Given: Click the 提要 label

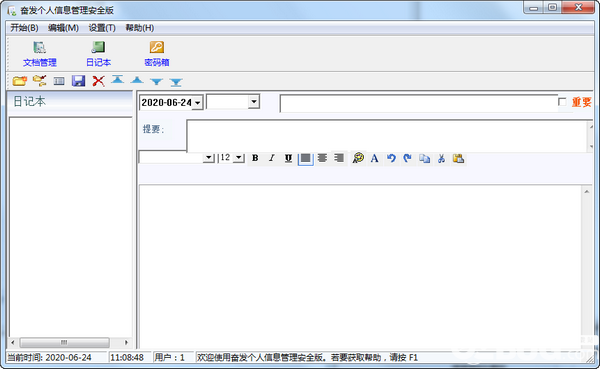Looking at the screenshot, I should pos(153,129).
